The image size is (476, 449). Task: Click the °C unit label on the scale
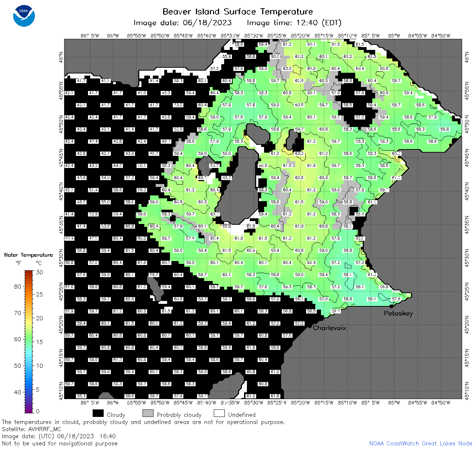tap(39, 264)
